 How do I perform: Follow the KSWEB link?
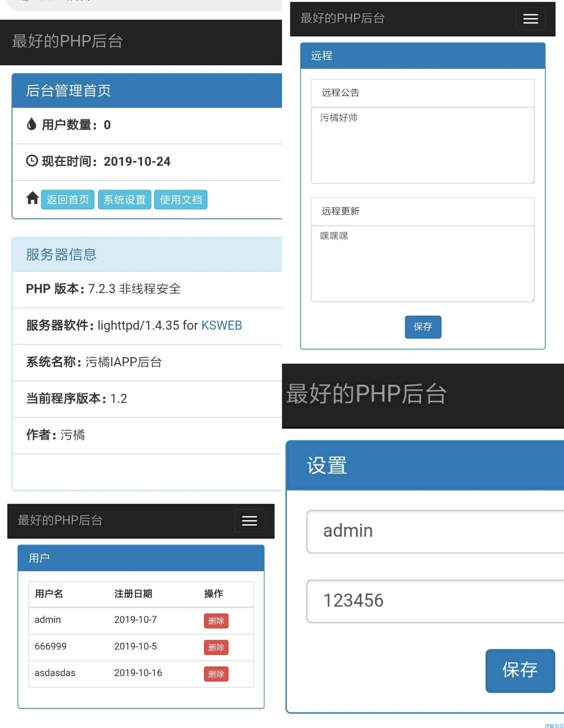221,325
